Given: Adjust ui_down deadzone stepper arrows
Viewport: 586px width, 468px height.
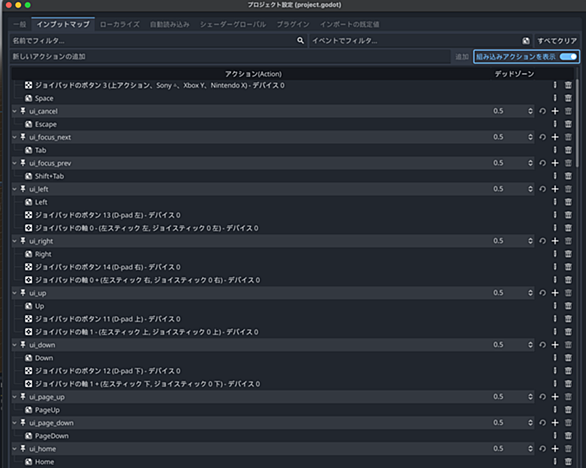Looking at the screenshot, I should pyautogui.click(x=530, y=345).
